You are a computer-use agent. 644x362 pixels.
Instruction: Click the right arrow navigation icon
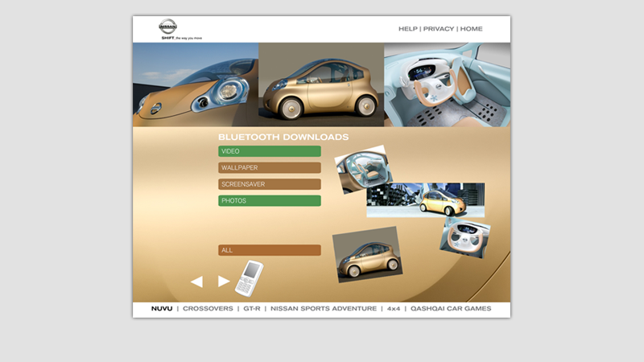[224, 281]
